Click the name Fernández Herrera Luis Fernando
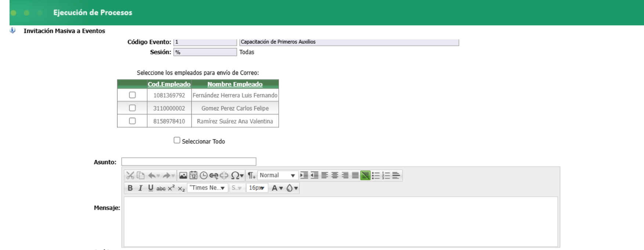The height and width of the screenshot is (250, 644). (x=235, y=95)
